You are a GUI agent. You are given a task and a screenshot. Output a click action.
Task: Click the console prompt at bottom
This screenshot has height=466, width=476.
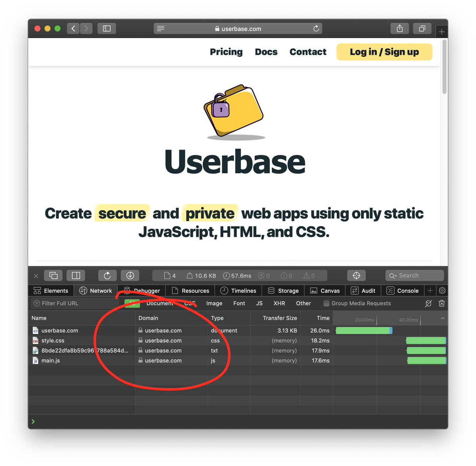pos(238,422)
